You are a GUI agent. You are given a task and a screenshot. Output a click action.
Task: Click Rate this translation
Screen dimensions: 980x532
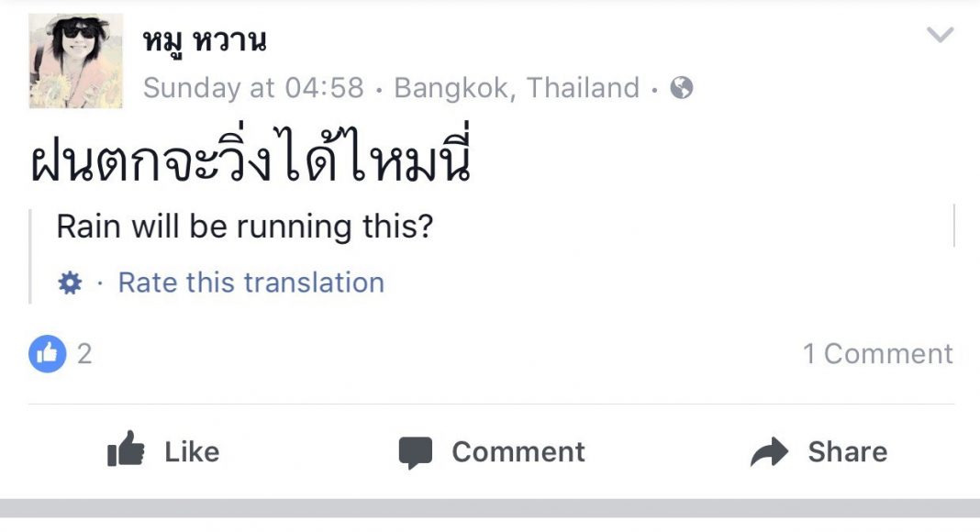point(251,283)
